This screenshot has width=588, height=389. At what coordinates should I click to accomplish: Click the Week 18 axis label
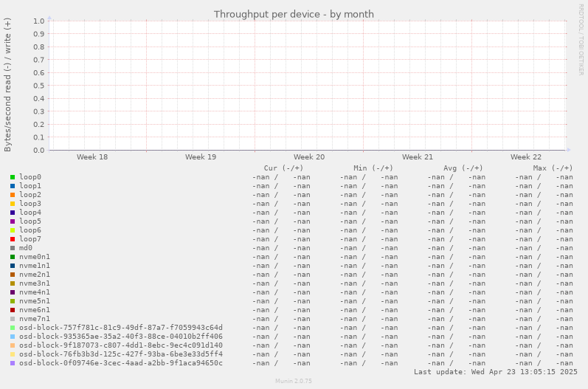[x=92, y=157]
